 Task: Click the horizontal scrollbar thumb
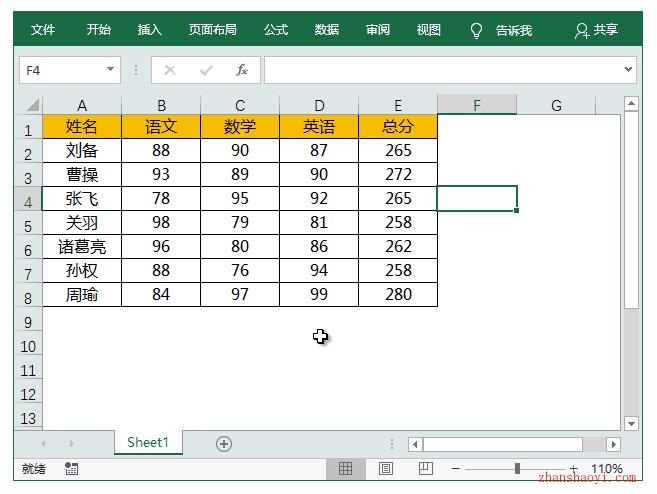click(x=503, y=444)
